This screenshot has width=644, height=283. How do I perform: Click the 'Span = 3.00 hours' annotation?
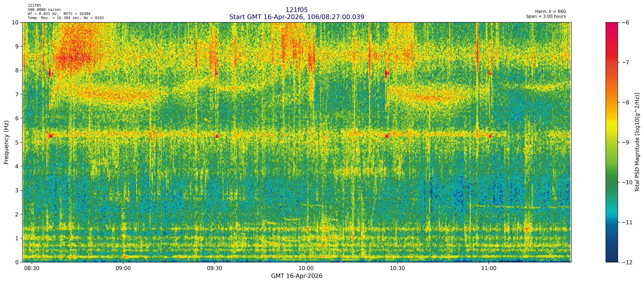tap(546, 17)
